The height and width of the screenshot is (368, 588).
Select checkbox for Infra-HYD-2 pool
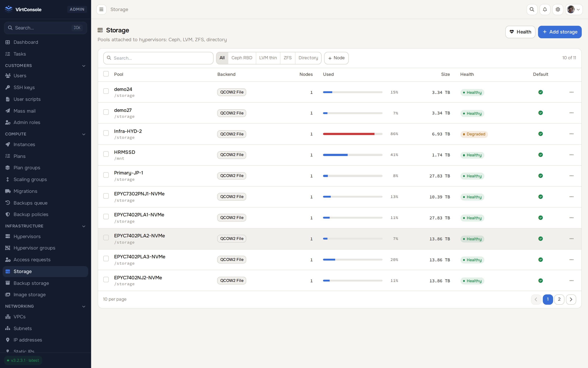point(106,133)
